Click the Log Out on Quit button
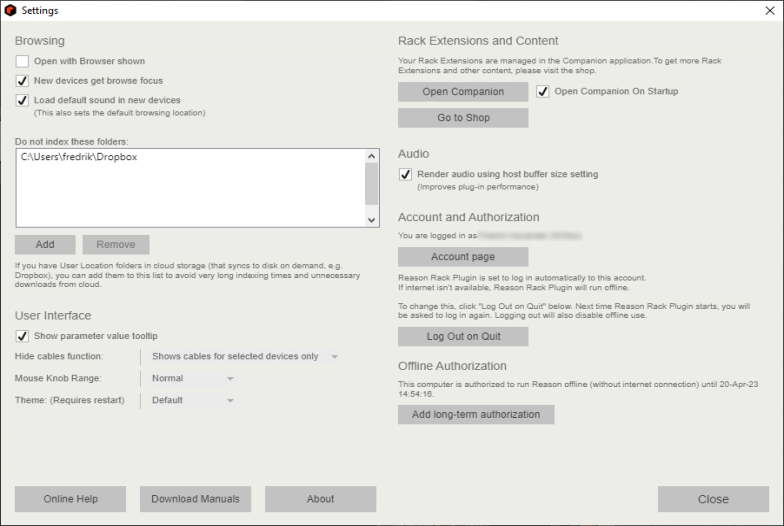Image resolution: width=784 pixels, height=526 pixels. (x=463, y=336)
